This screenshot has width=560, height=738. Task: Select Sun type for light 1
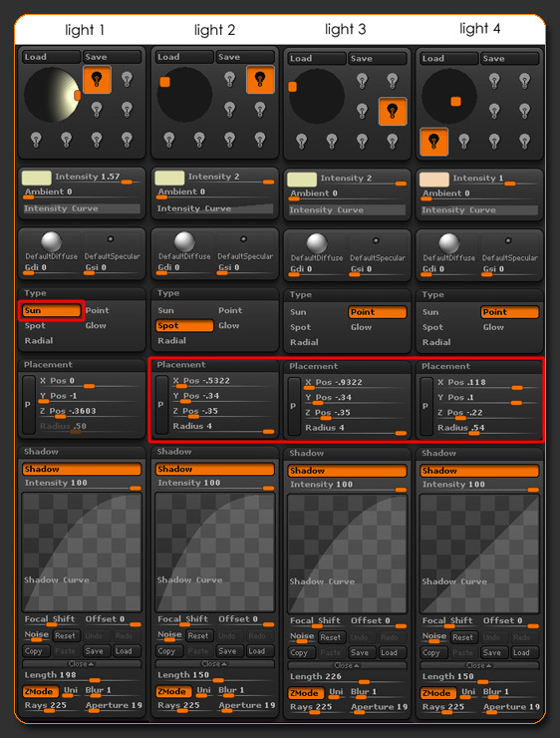click(x=51, y=310)
